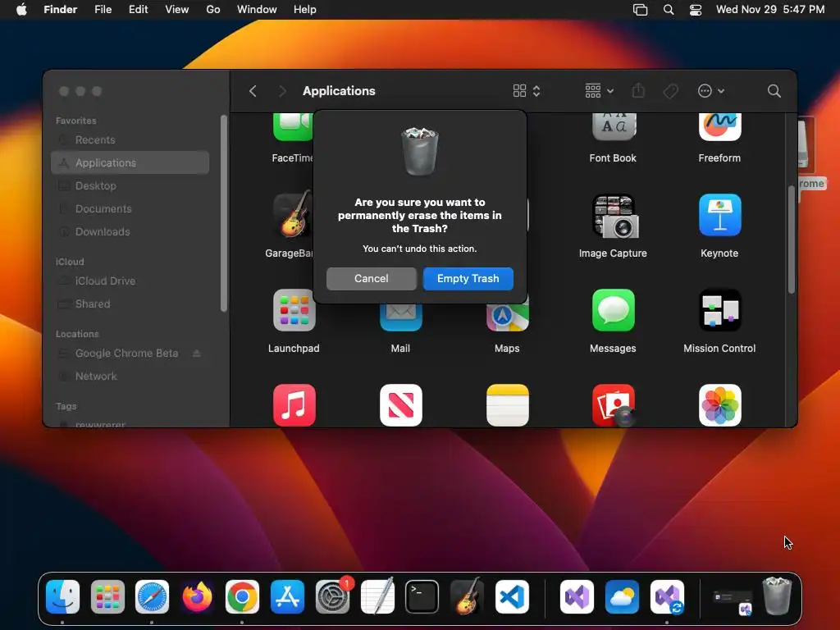This screenshot has height=630, width=840.
Task: Open Spotlight search in menu bar
Action: pyautogui.click(x=669, y=10)
